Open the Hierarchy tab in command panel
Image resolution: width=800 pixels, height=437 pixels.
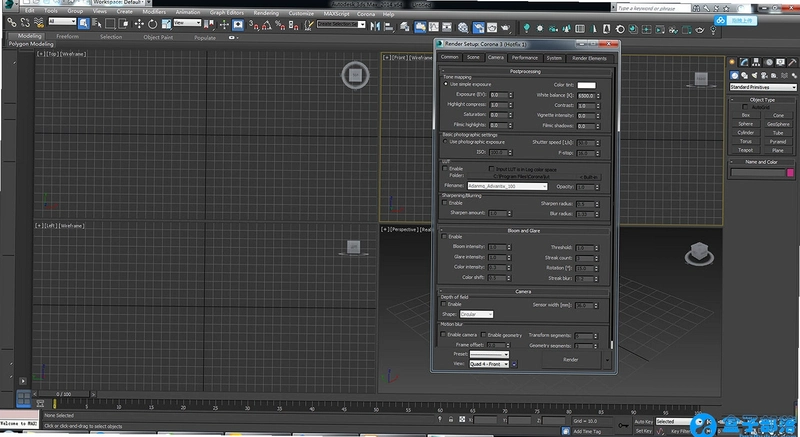click(x=756, y=62)
